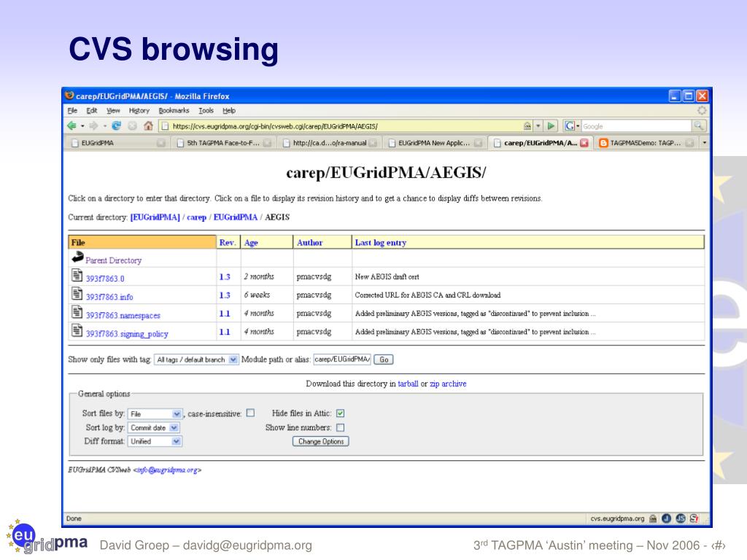Click the Change Options button
Screen dimensions: 747x560
pyautogui.click(x=321, y=441)
